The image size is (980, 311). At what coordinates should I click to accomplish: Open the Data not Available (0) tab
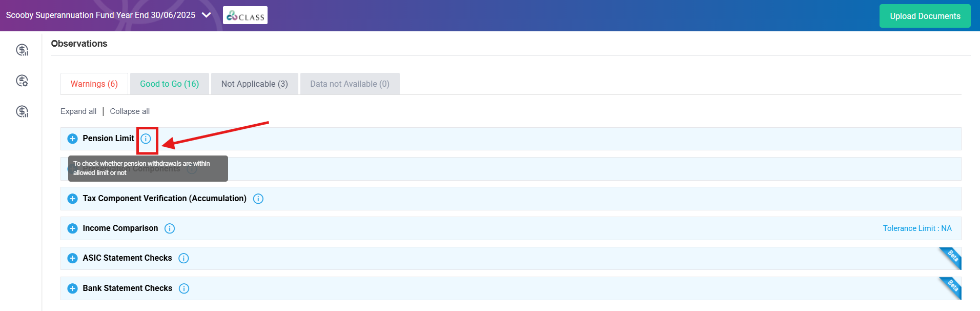click(x=350, y=84)
